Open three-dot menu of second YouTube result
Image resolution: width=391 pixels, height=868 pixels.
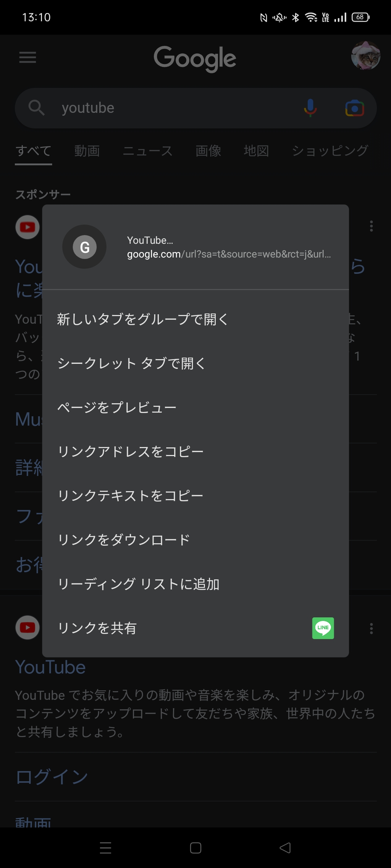pyautogui.click(x=371, y=628)
